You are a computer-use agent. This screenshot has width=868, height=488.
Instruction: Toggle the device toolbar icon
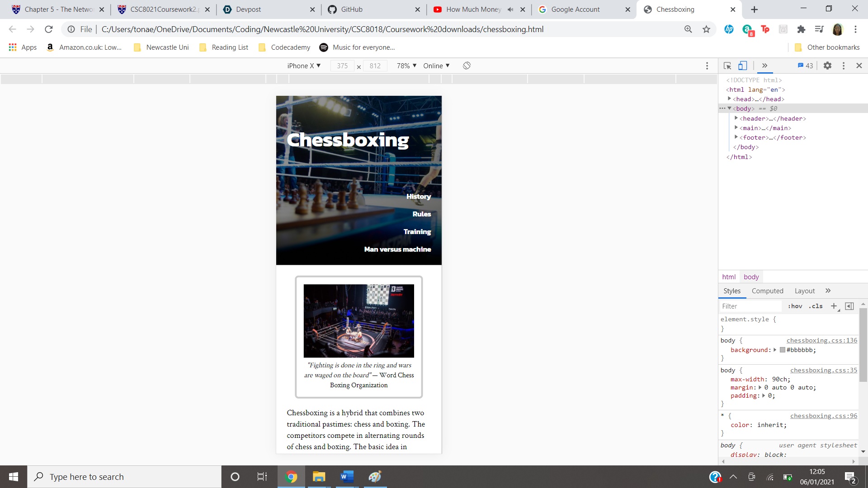click(742, 66)
